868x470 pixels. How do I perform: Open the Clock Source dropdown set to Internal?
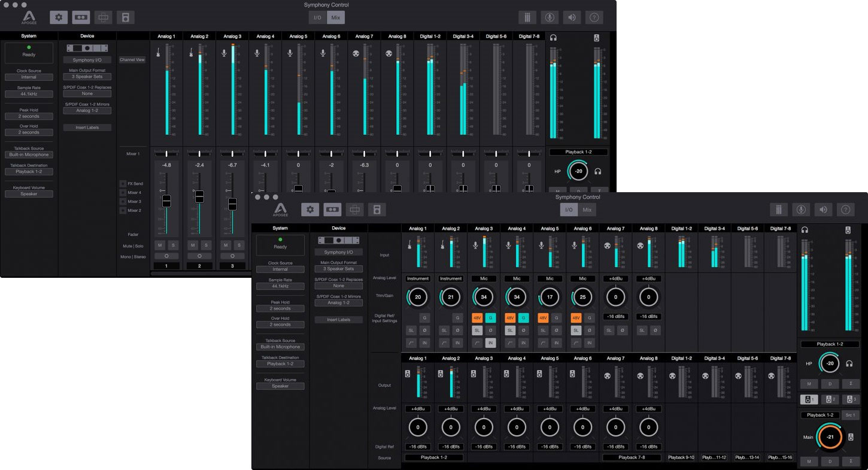tap(280, 269)
